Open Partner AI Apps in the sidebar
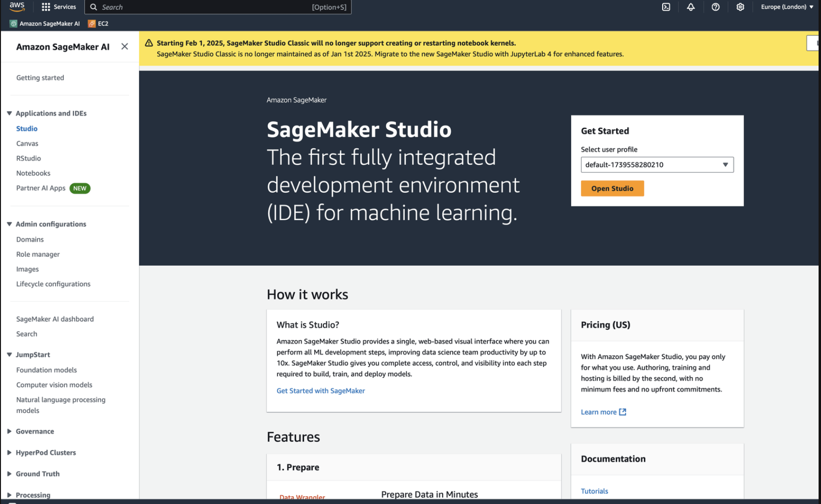This screenshot has width=821, height=504. click(41, 188)
